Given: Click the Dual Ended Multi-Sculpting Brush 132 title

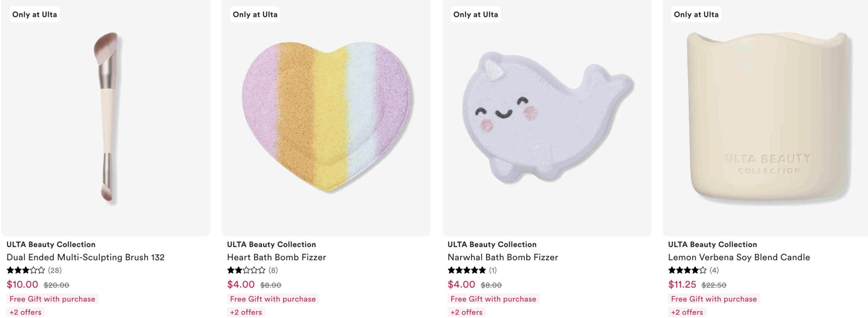Looking at the screenshot, I should coord(85,257).
